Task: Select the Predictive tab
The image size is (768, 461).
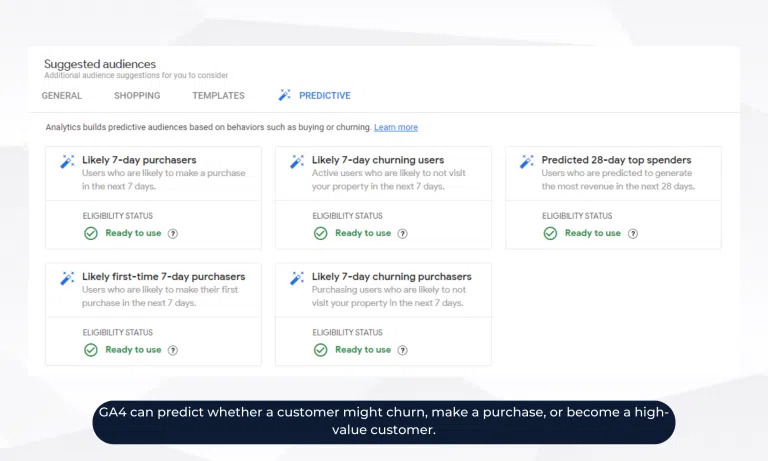Action: [324, 96]
